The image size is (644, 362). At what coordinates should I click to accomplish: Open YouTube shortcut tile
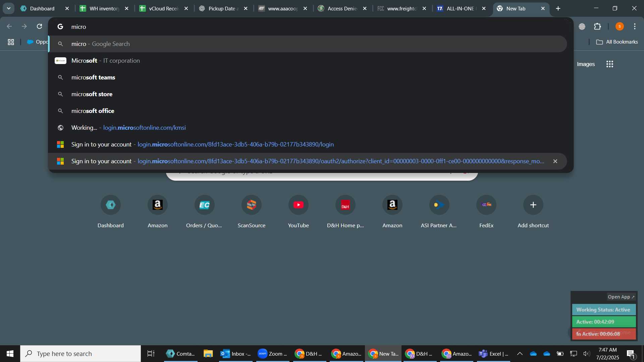click(x=299, y=212)
